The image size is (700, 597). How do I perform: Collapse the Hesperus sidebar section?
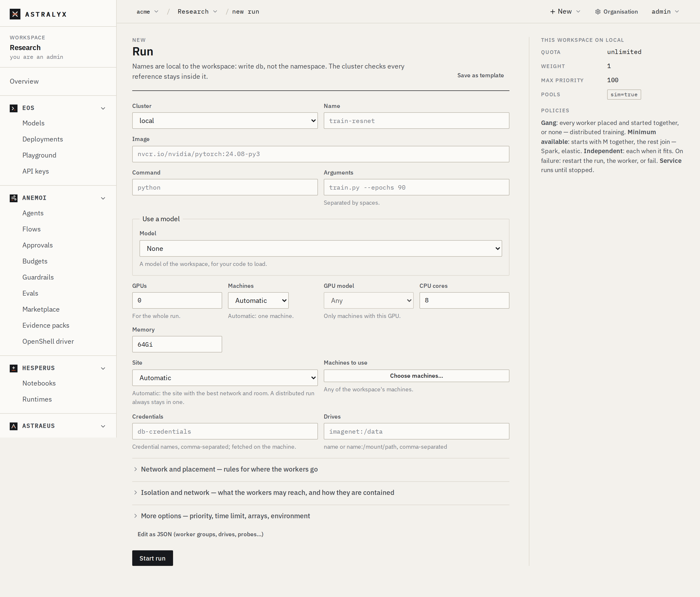tap(103, 369)
